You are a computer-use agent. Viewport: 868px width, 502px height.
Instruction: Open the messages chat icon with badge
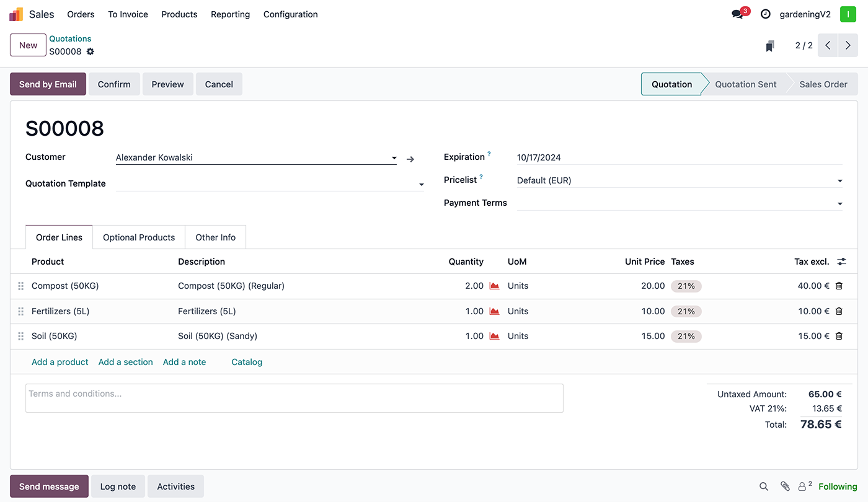(737, 14)
